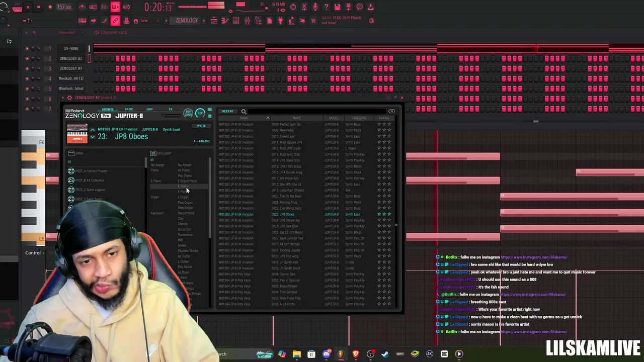Screen dimensions: 644x362
Task: Sort presets by NAME column header
Action: (297, 118)
